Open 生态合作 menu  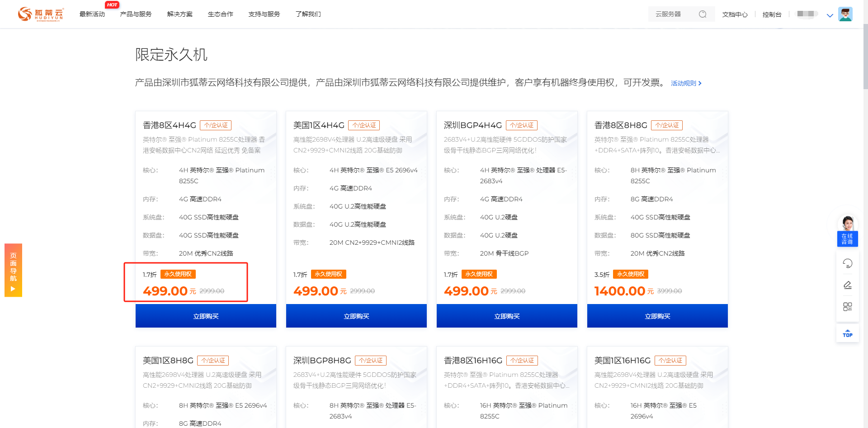point(221,14)
